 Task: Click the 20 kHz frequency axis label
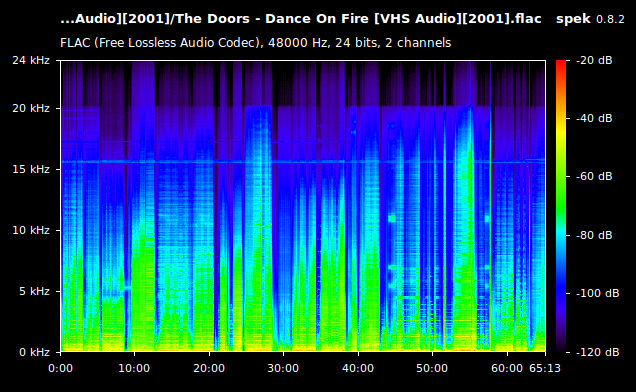pyautogui.click(x=31, y=108)
